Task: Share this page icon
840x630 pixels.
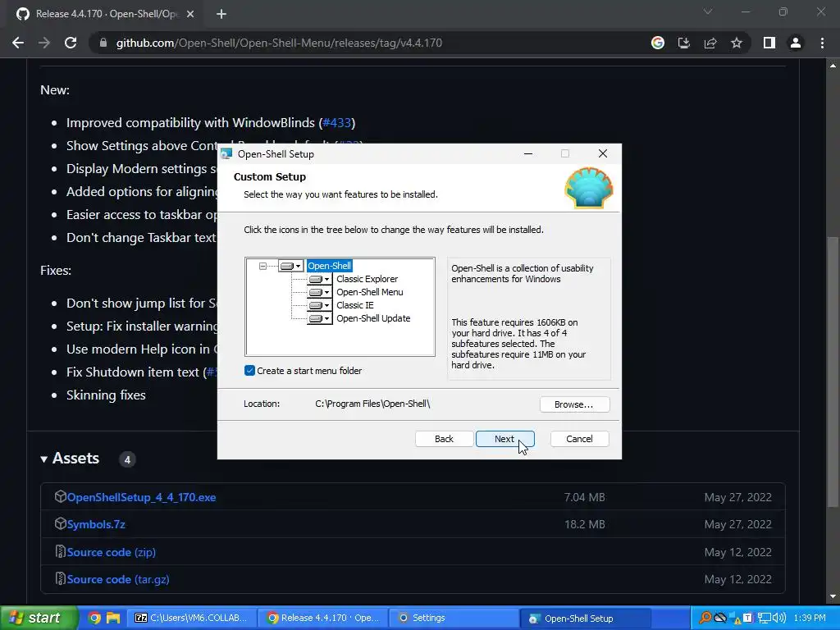Action: point(710,43)
